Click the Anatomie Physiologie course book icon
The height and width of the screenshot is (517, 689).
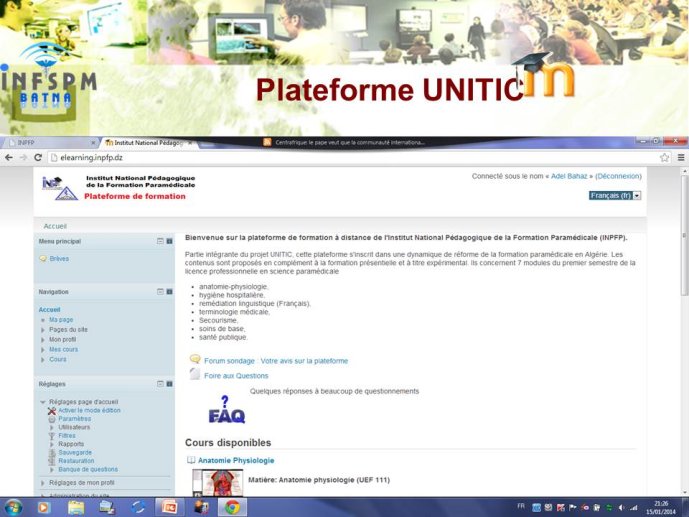191,460
